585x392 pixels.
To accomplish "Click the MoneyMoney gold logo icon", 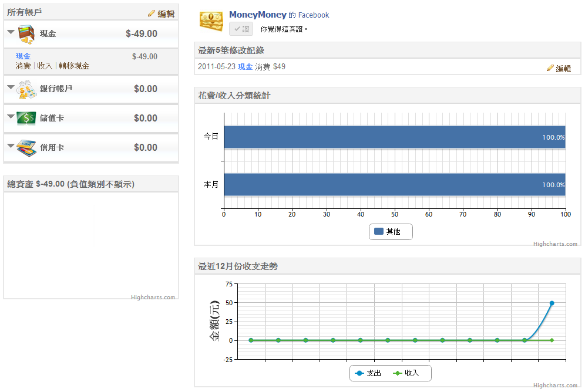I will pos(211,21).
